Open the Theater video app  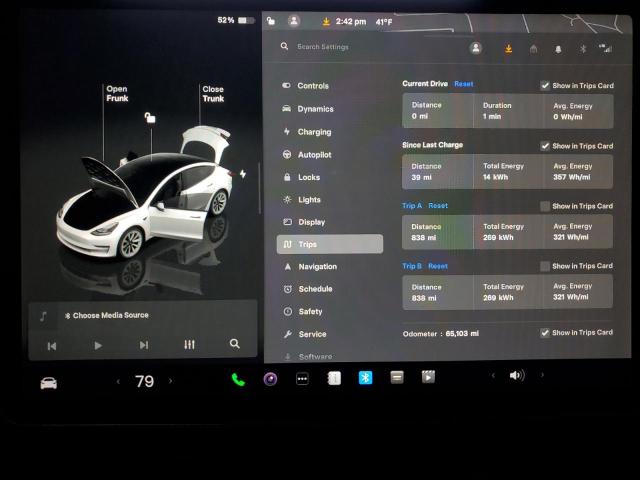click(x=428, y=376)
